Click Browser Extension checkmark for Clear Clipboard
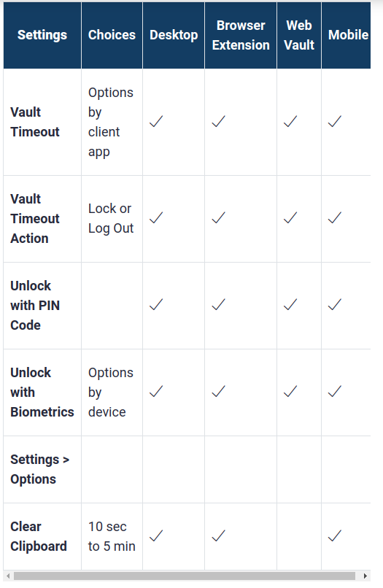Image resolution: width=383 pixels, height=588 pixels. point(218,536)
